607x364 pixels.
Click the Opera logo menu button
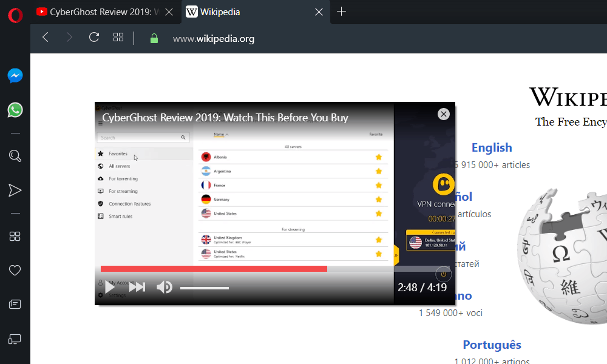click(x=15, y=15)
